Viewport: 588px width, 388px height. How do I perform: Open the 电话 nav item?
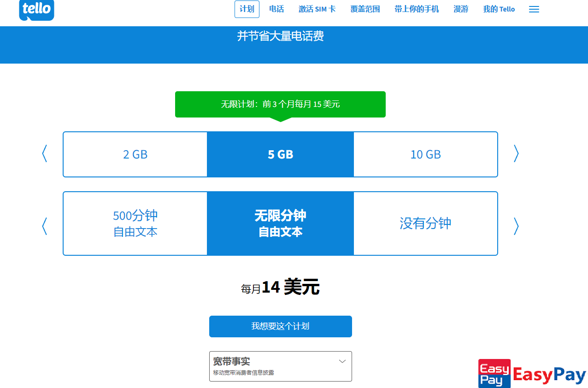pyautogui.click(x=276, y=9)
